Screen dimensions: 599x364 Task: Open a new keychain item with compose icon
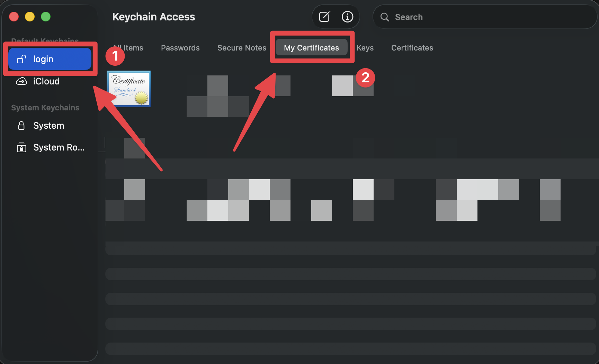(324, 16)
